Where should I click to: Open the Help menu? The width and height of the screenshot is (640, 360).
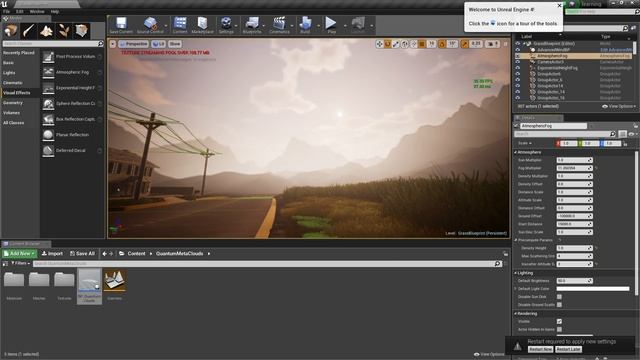55,11
